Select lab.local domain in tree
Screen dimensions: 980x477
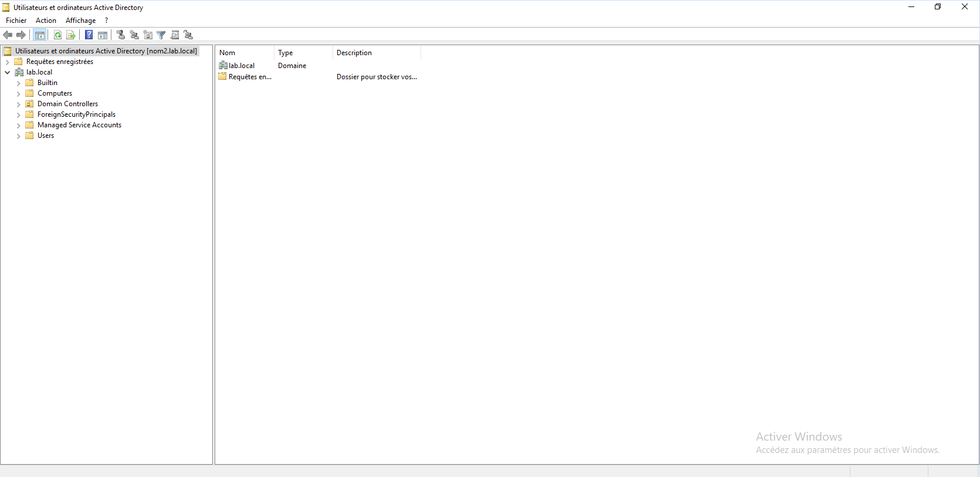39,72
